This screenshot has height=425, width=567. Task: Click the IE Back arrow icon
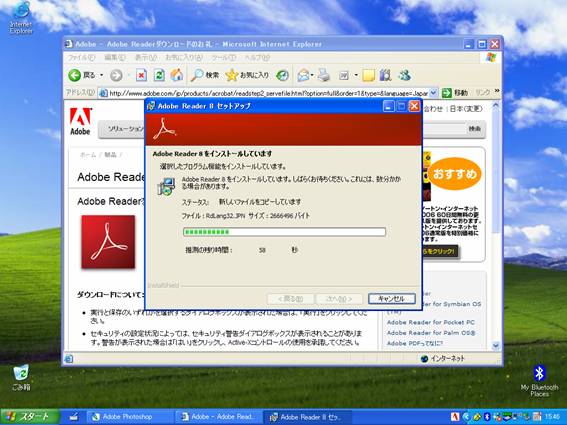tap(74, 75)
